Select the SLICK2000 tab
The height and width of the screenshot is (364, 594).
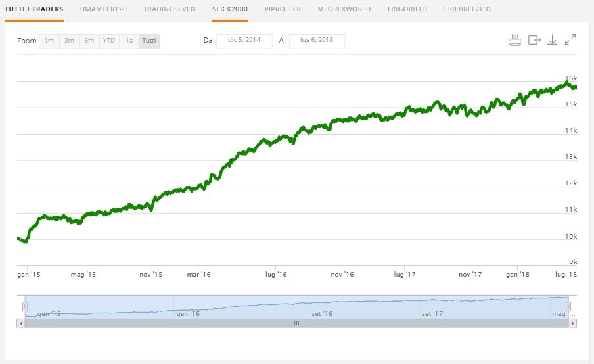tap(230, 9)
